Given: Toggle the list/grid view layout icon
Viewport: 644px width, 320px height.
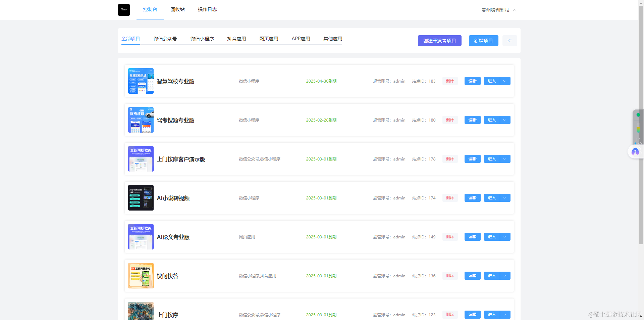Looking at the screenshot, I should 509,41.
